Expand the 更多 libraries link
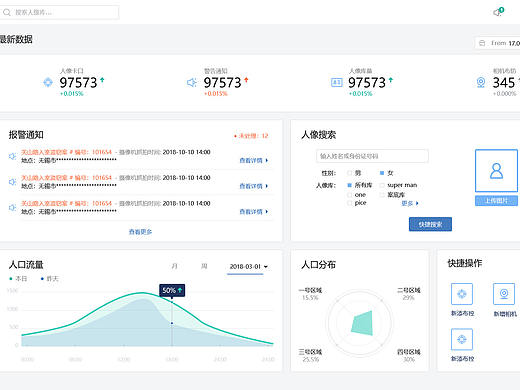Screen dimensions: 520x390 [x=410, y=203]
